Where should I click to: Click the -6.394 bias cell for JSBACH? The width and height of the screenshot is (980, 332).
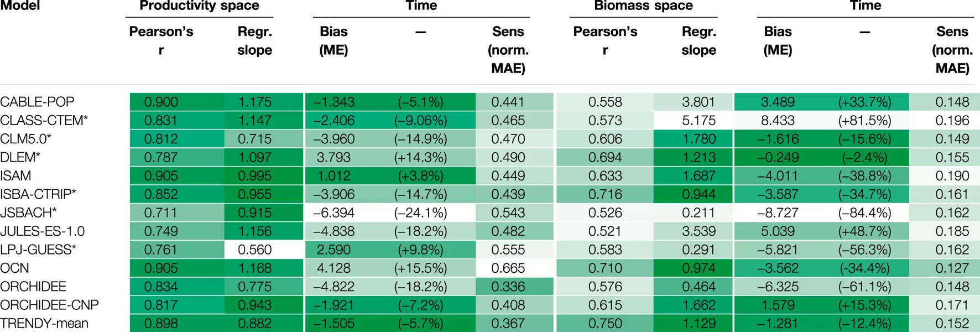coord(333,213)
